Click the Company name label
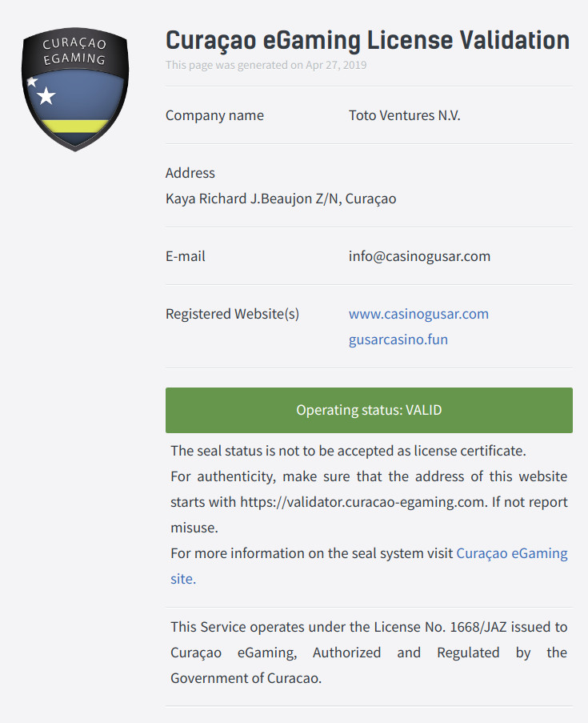The height and width of the screenshot is (723, 588). [214, 115]
